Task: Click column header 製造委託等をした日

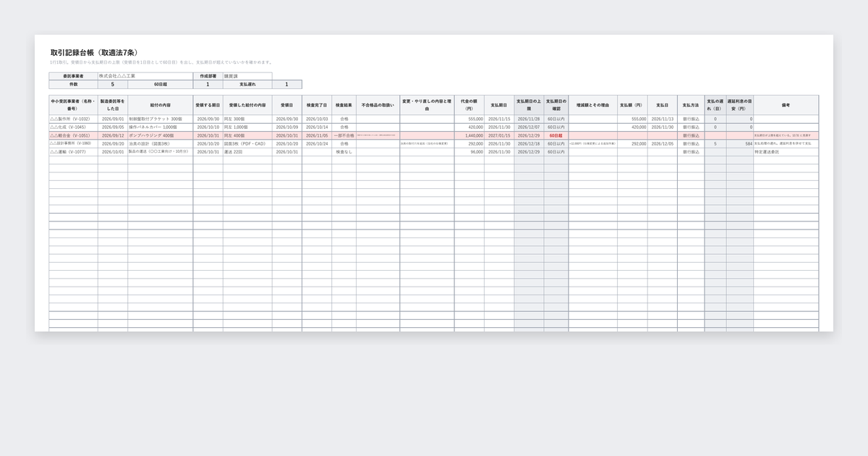Action: coord(113,105)
